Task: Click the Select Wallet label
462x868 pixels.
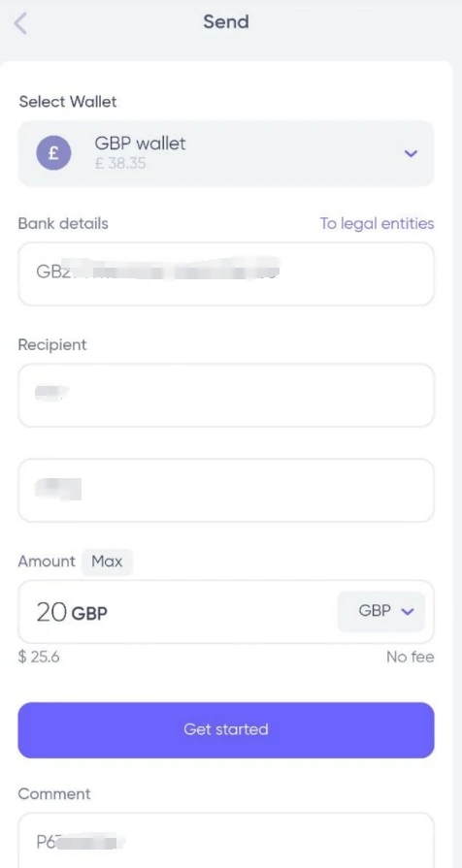Action: [68, 102]
